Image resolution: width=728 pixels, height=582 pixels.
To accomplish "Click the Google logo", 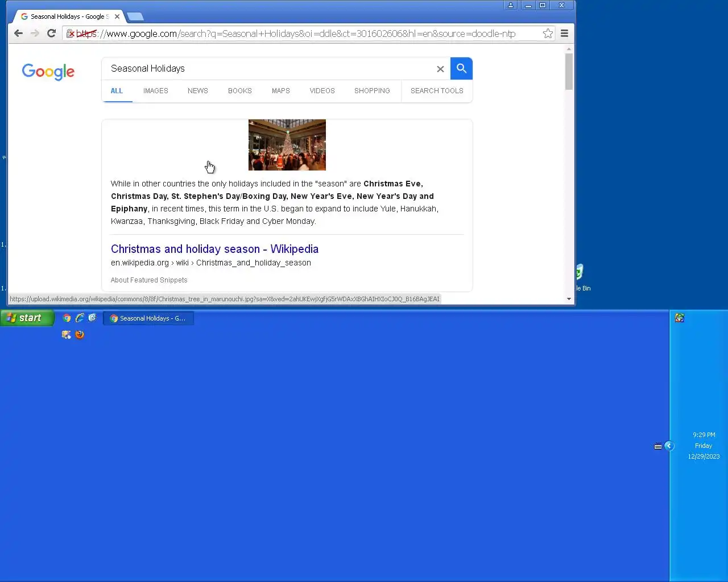I will coord(48,72).
